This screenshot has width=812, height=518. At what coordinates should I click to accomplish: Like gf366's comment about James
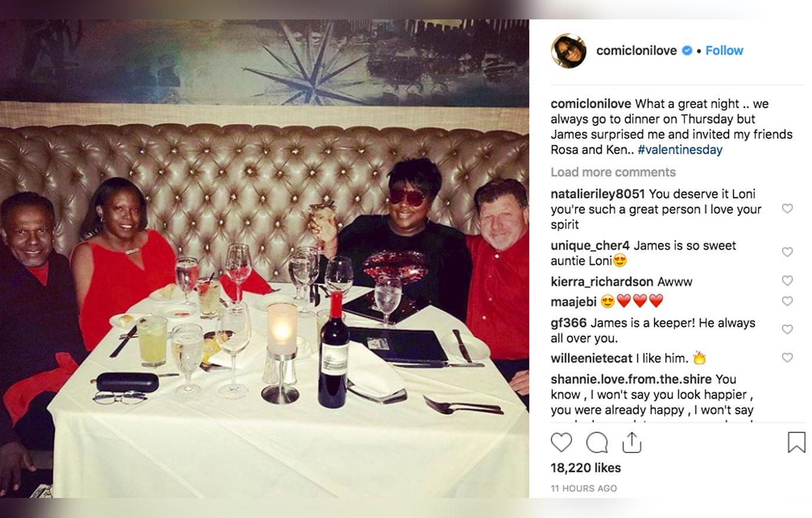(x=787, y=329)
